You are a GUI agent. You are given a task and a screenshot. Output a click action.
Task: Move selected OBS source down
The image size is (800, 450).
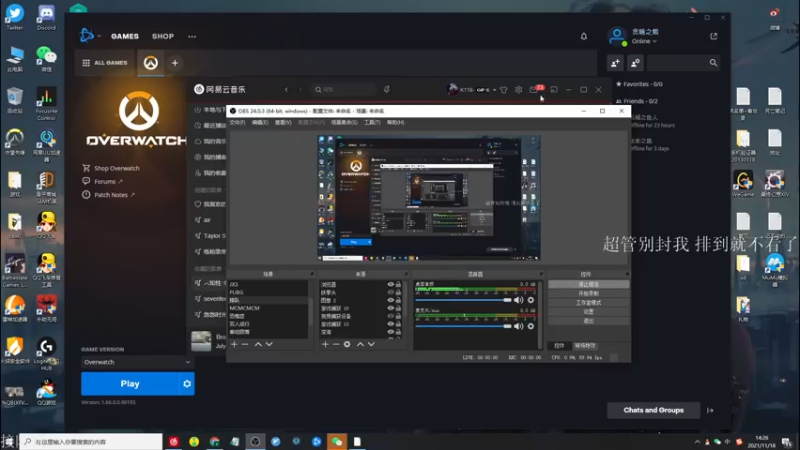[x=371, y=344]
